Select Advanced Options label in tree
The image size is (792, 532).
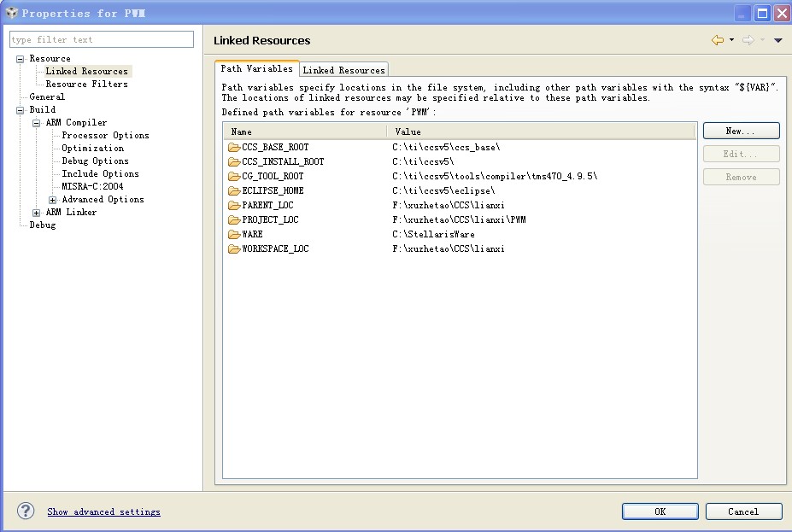[103, 199]
